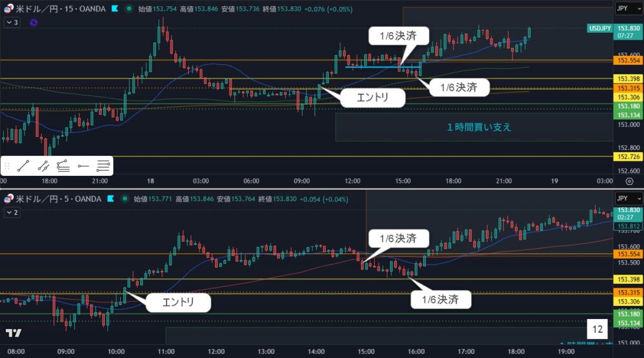Select the trend line drawing tool

pos(23,166)
